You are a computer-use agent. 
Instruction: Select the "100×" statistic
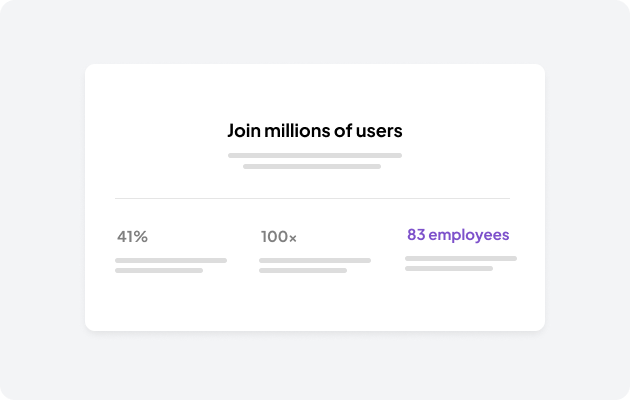pos(278,237)
